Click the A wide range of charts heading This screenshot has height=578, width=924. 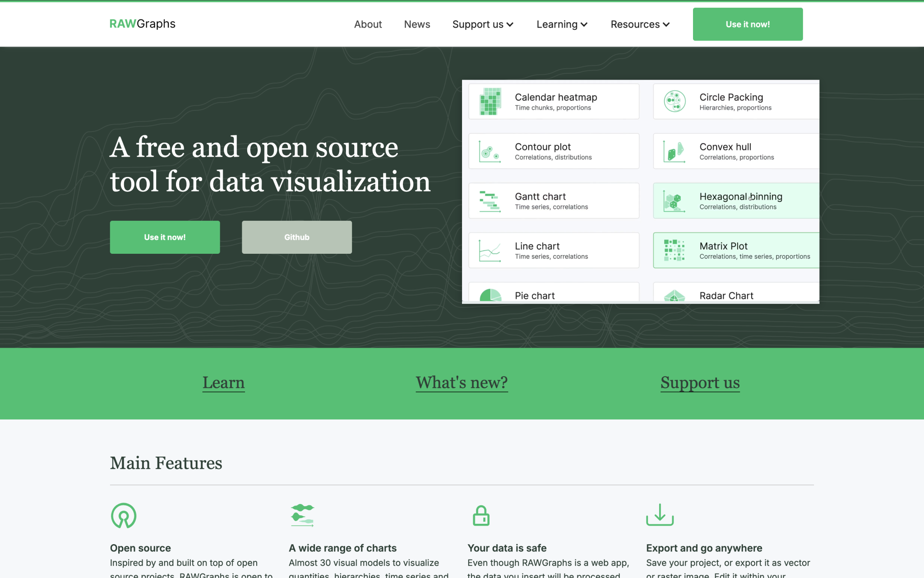[342, 548]
